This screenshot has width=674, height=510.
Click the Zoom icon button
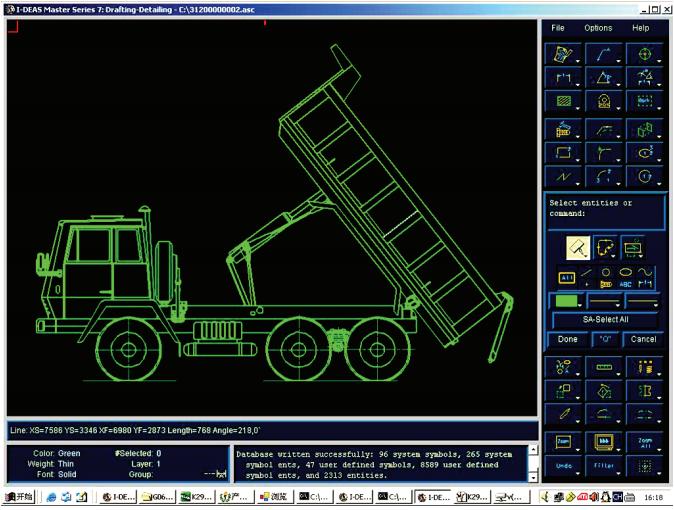pos(560,441)
